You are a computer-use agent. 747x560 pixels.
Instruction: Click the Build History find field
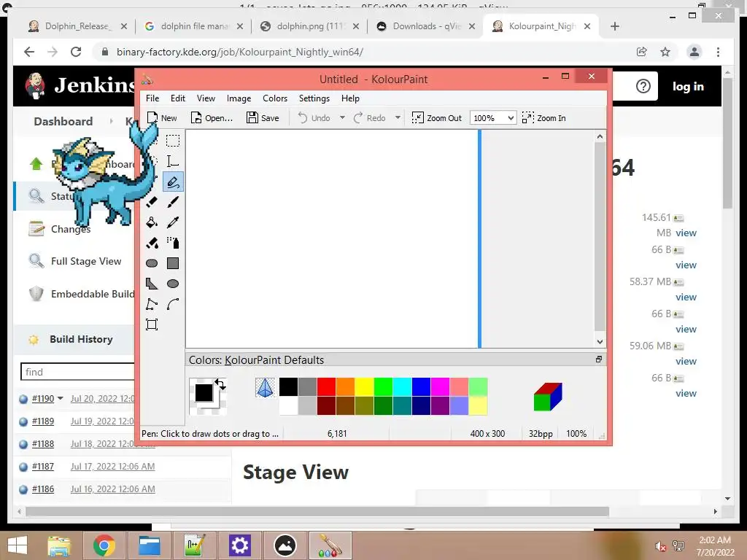[77, 372]
